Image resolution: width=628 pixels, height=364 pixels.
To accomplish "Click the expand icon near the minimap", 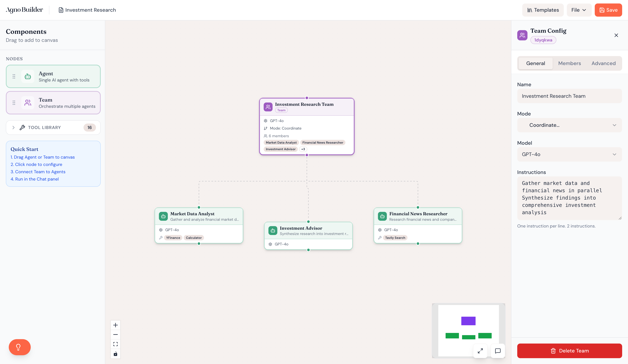I will click(x=481, y=351).
